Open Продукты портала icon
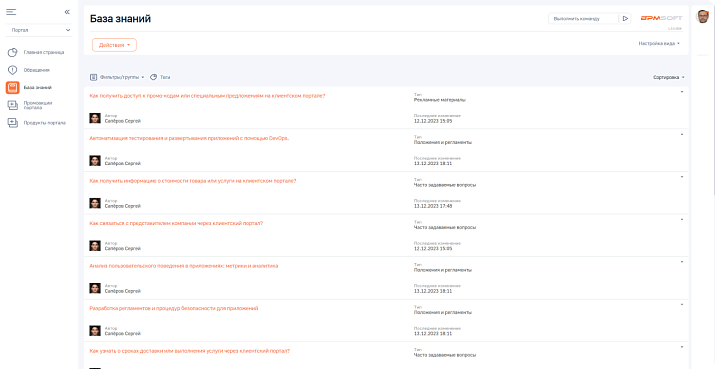This screenshot has width=715, height=369. tap(13, 123)
